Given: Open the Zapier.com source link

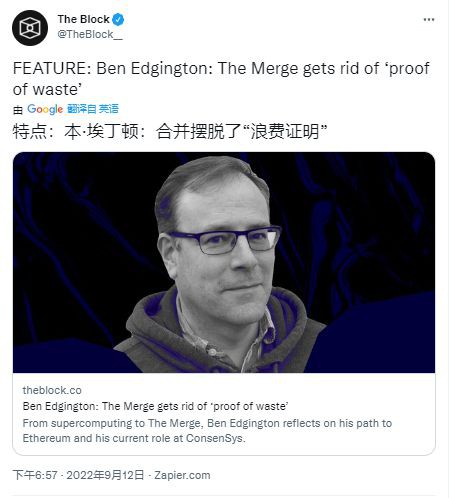Looking at the screenshot, I should 182,475.
